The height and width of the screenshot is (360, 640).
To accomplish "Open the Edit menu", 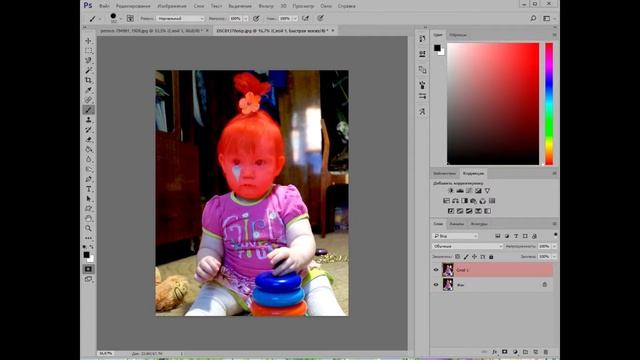I will point(133,6).
